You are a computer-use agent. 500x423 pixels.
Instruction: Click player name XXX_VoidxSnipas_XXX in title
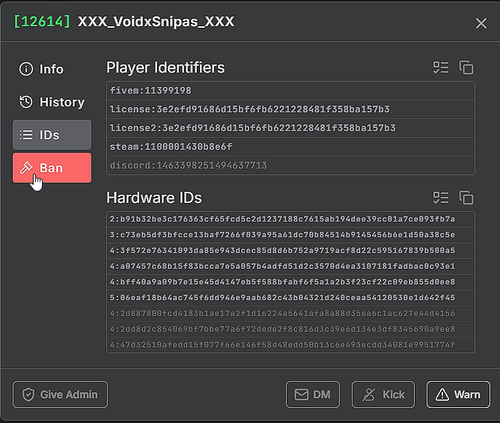point(156,22)
